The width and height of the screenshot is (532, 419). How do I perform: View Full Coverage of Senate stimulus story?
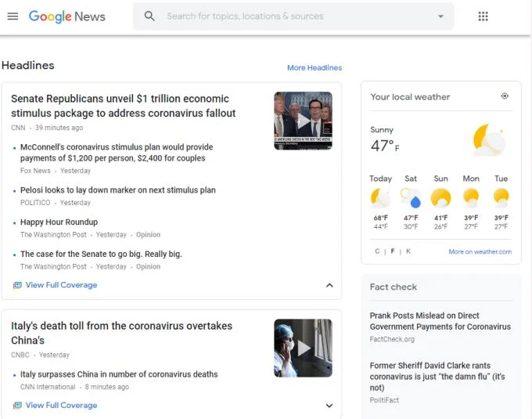[x=61, y=285]
